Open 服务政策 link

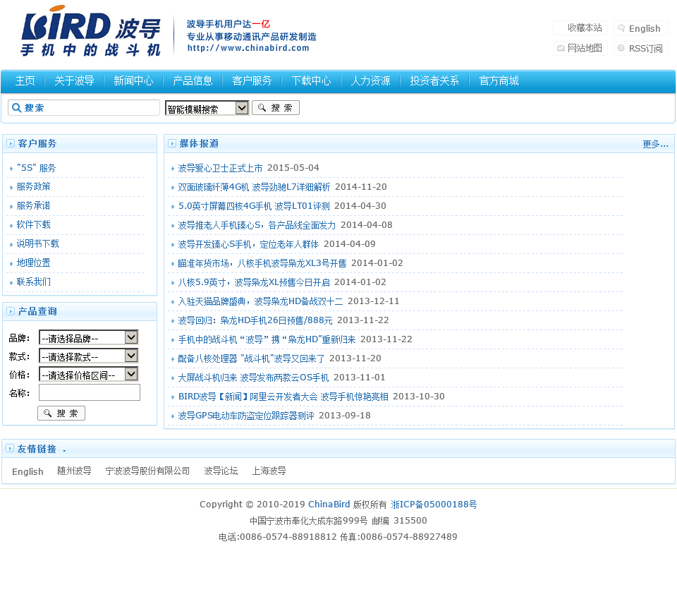(x=34, y=186)
